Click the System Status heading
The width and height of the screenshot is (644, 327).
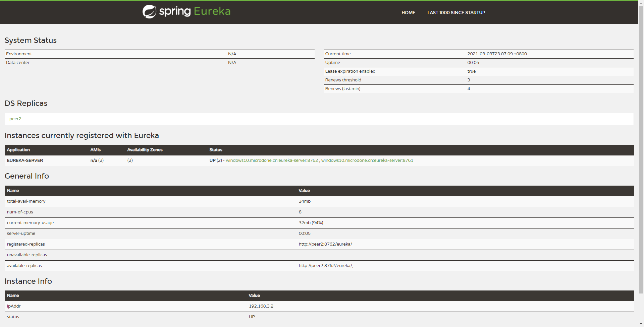[31, 40]
